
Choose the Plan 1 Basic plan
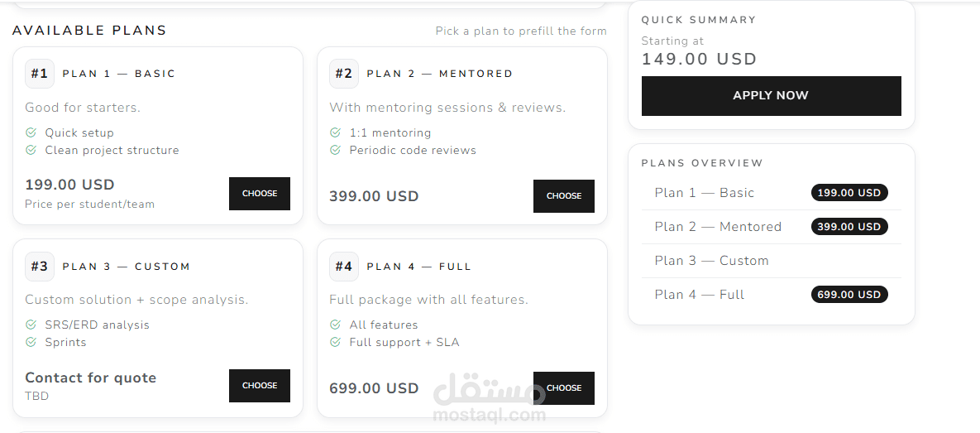click(x=260, y=194)
